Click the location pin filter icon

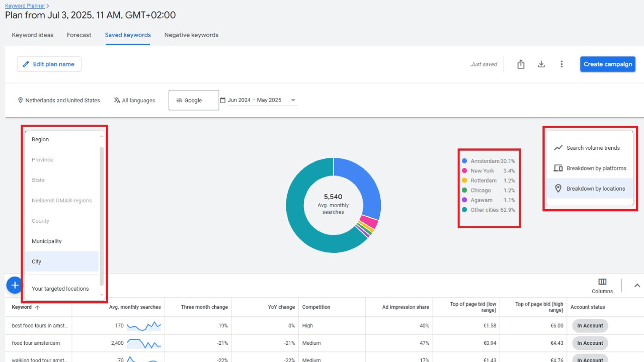pos(20,100)
